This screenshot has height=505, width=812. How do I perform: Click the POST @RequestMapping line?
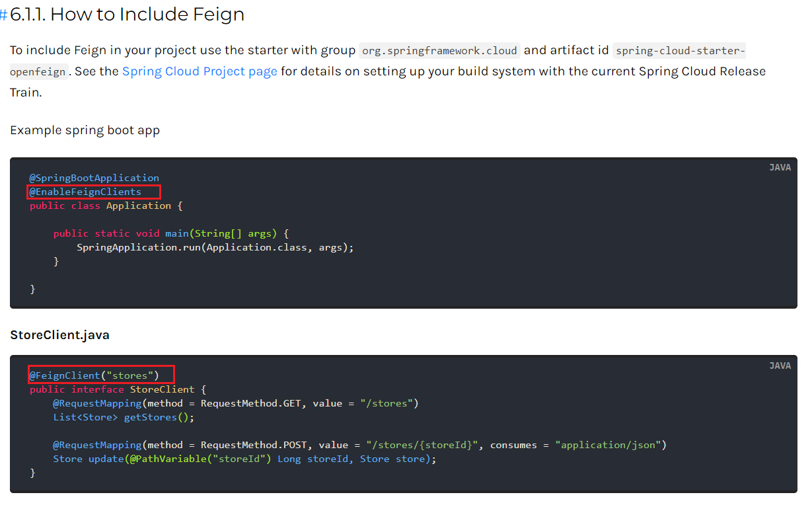click(360, 445)
